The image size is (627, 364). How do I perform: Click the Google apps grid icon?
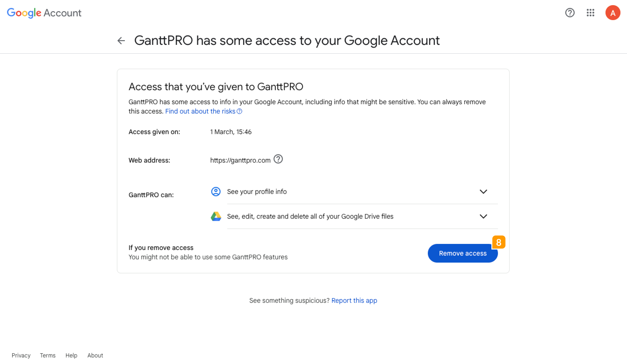point(591,13)
